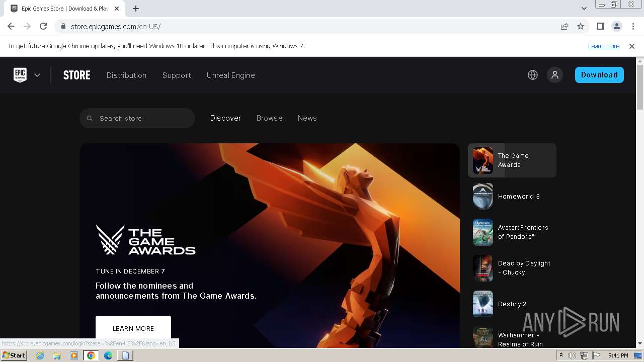Reload the current page

click(43, 26)
